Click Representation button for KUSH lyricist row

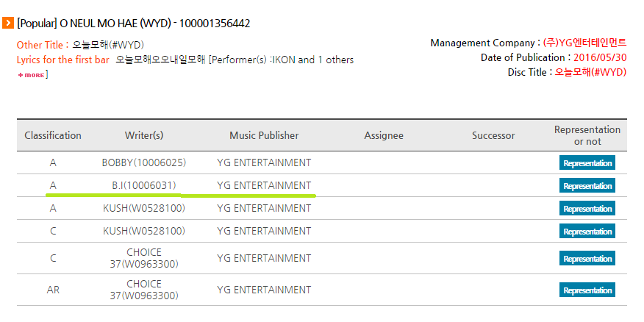coord(587,209)
